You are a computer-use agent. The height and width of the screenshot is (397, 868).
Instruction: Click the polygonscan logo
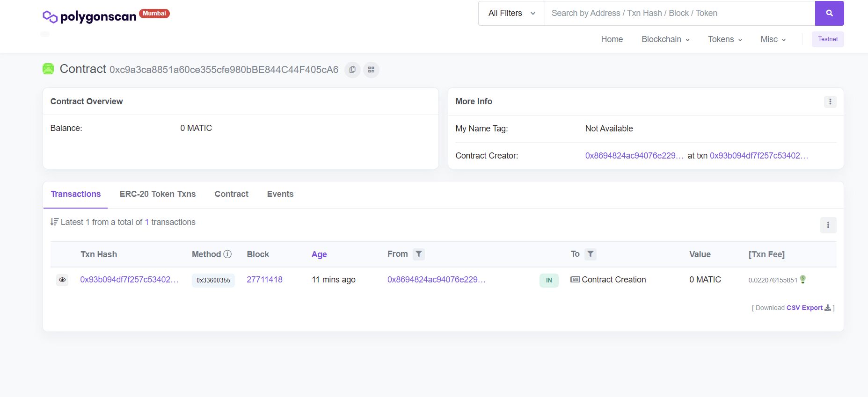click(89, 17)
